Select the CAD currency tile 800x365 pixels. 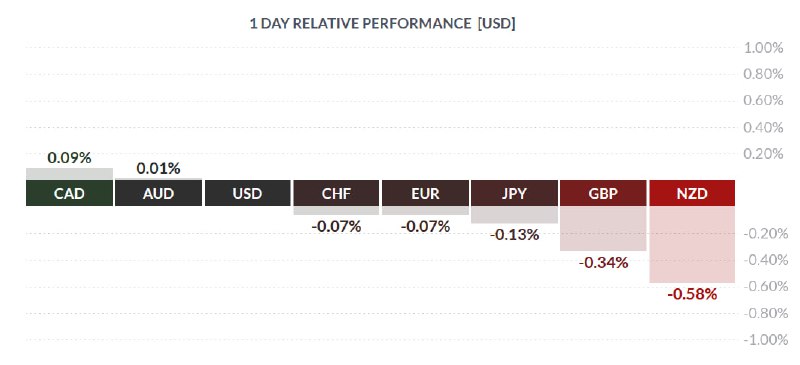[x=69, y=193]
